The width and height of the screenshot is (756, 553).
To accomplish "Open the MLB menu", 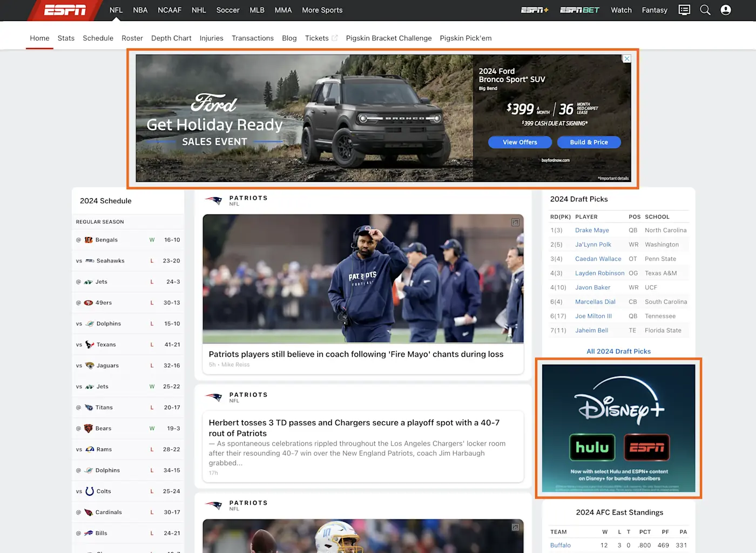I will pos(257,10).
